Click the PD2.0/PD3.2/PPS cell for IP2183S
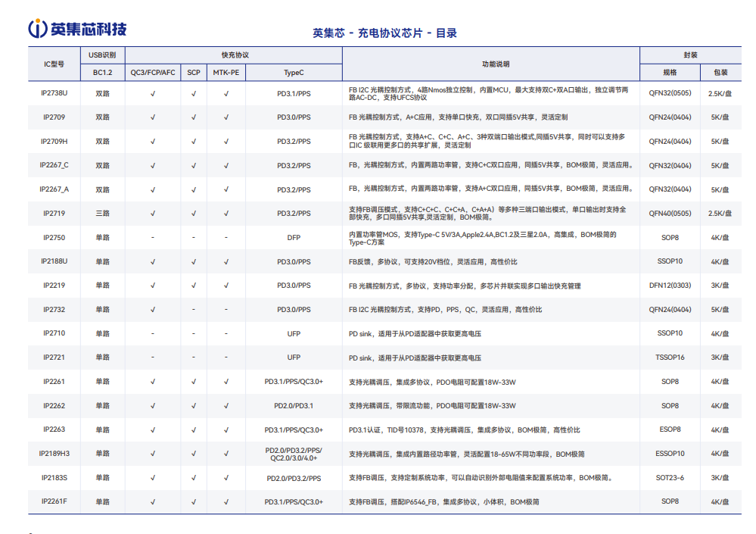 294,478
